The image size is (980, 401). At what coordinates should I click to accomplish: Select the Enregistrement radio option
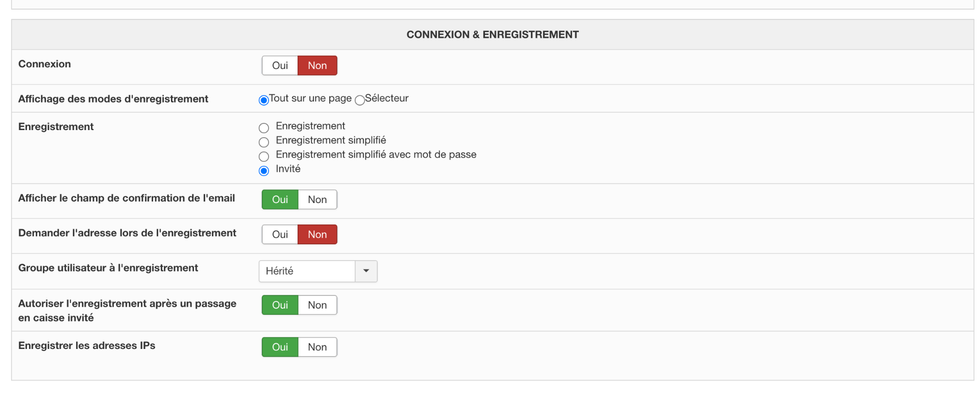click(264, 128)
